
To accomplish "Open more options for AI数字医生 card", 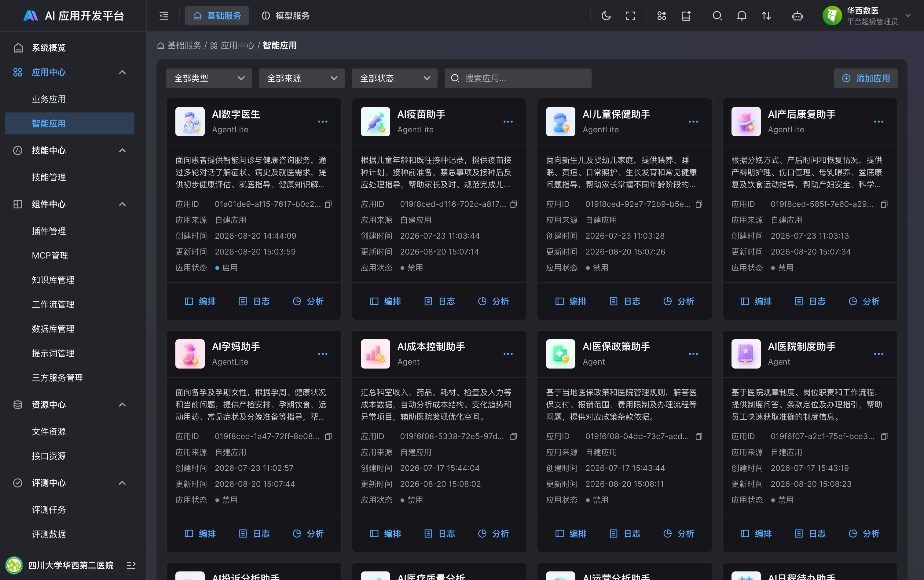I will tap(323, 122).
